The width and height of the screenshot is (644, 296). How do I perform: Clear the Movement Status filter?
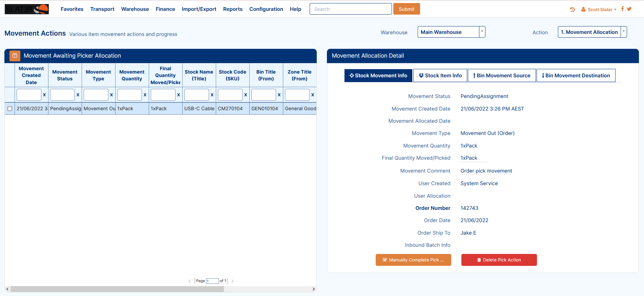(x=78, y=95)
